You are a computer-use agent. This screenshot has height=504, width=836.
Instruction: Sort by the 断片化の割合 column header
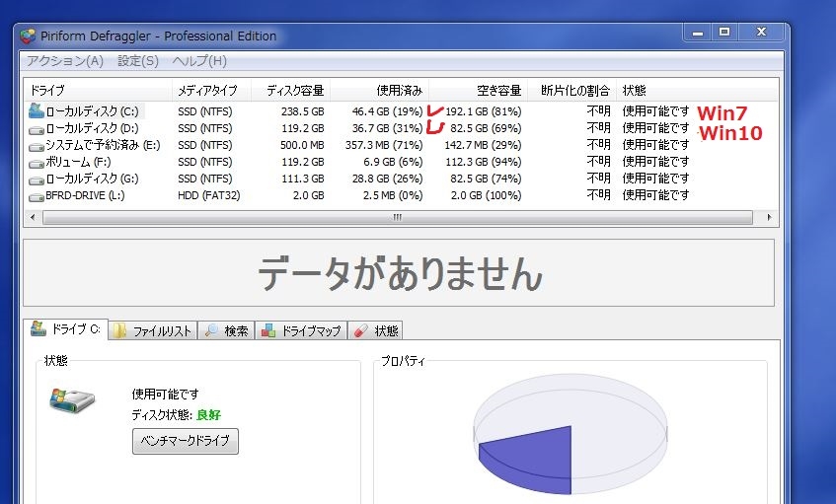(571, 91)
